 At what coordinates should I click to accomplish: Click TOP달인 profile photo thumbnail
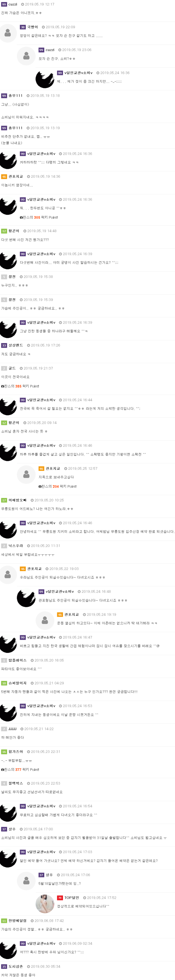[45, 903]
